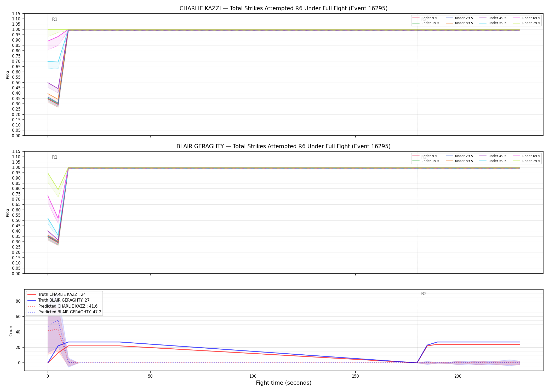This screenshot has width=549, height=392.
Task: Click the R2 round marker in bottom chart
Action: point(424,294)
